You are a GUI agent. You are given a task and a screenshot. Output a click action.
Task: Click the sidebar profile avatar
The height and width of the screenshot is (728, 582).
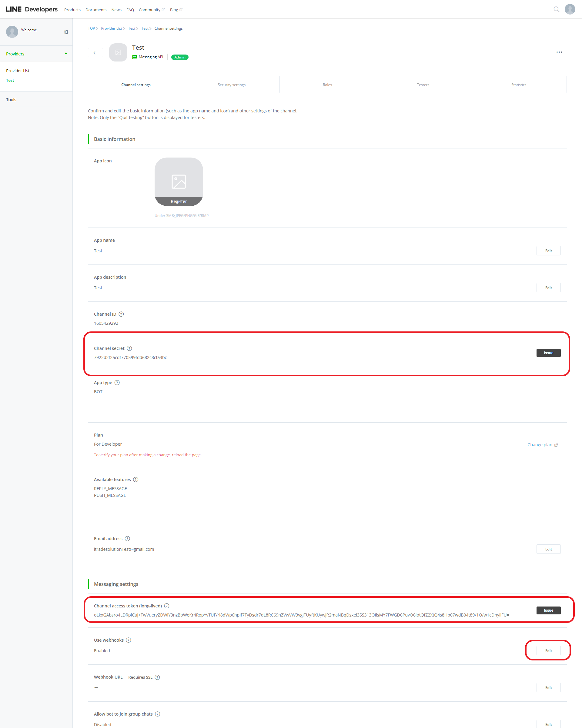tap(12, 32)
